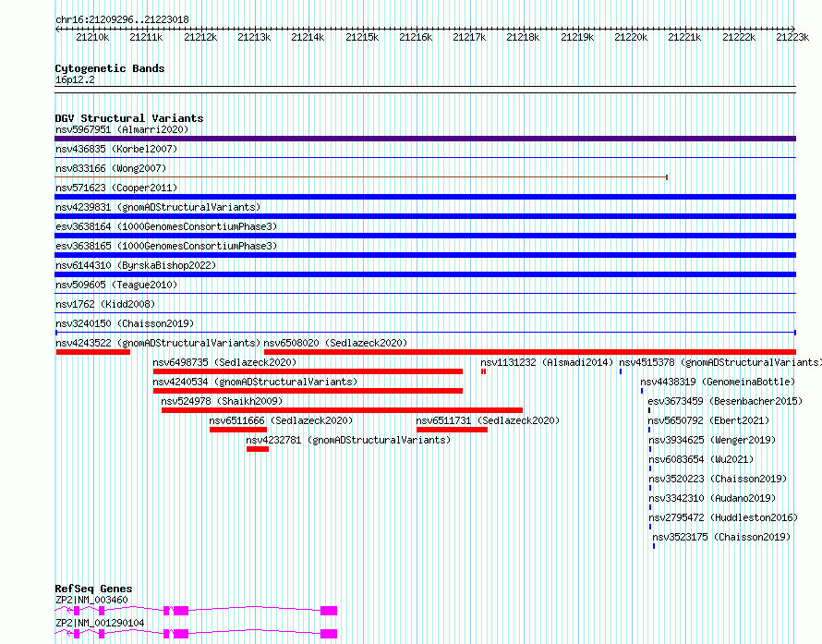The image size is (822, 644).
Task: Select nsv509605 (Teague2010) variant label
Action: click(116, 285)
